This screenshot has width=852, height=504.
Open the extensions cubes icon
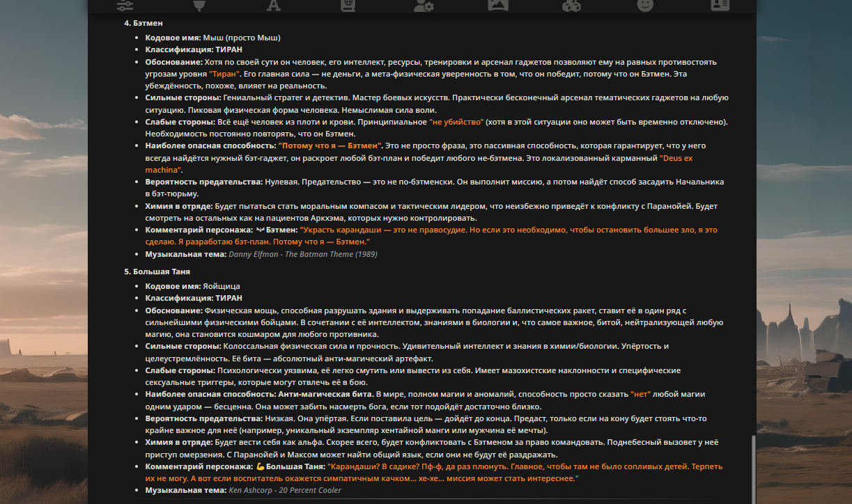pos(571,6)
